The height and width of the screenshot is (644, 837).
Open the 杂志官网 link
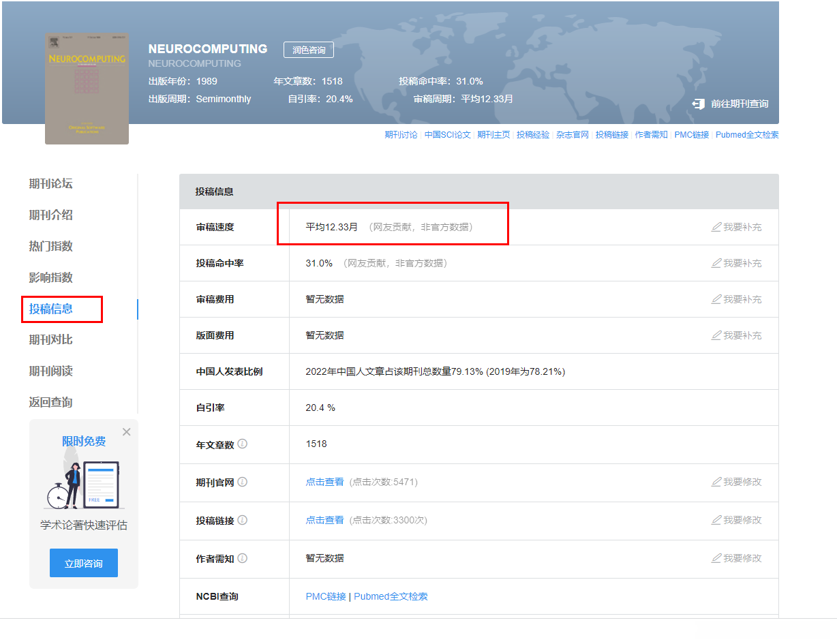[573, 135]
